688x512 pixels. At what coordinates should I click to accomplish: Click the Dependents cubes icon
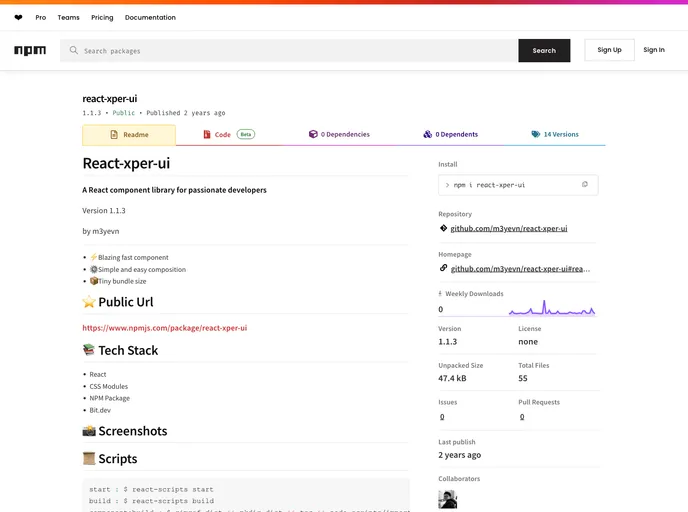pos(427,134)
